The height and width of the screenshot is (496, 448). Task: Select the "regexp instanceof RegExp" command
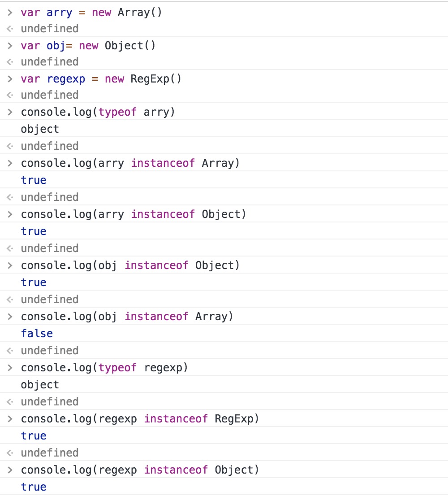click(140, 418)
